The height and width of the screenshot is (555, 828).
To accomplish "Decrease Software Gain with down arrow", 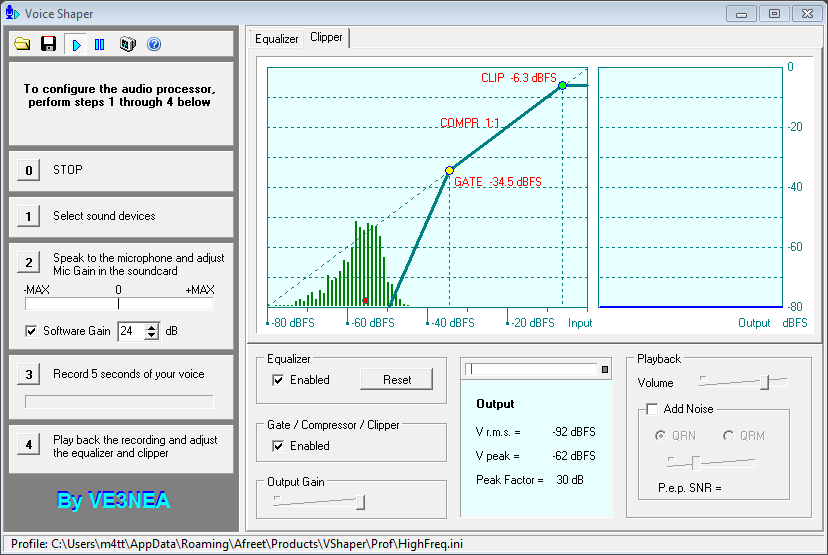I will coord(152,335).
